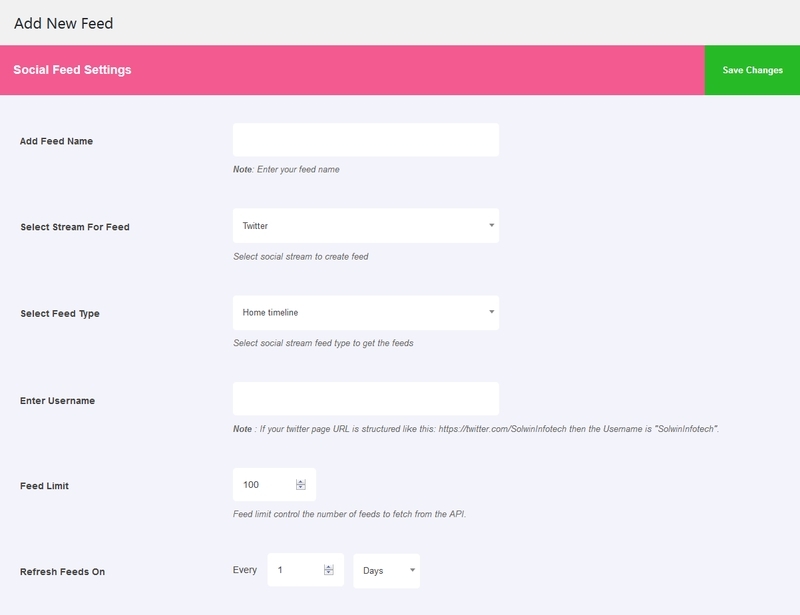Viewport: 800px width, 615px height.
Task: Click the Refresh Feeds On label
Action: click(62, 572)
